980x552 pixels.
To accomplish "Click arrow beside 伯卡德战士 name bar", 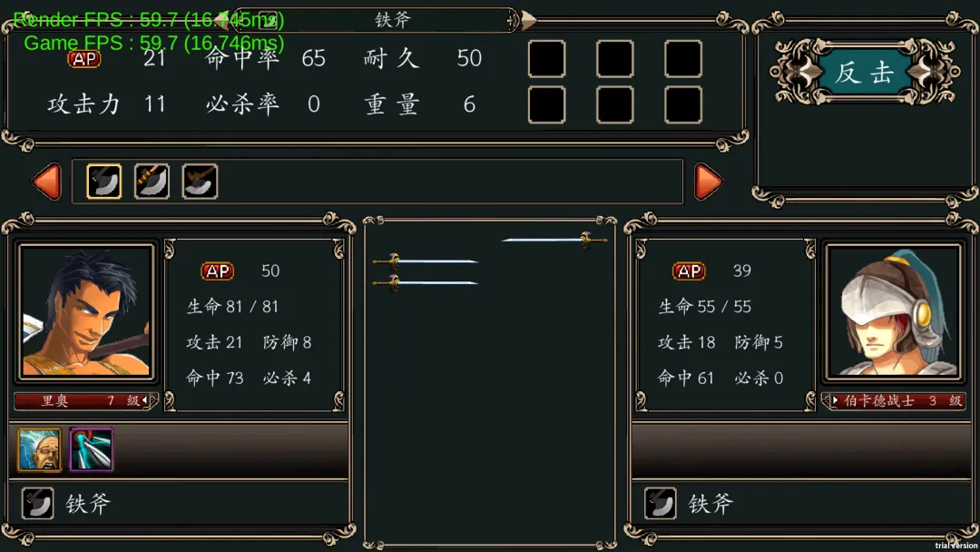I will (x=835, y=400).
